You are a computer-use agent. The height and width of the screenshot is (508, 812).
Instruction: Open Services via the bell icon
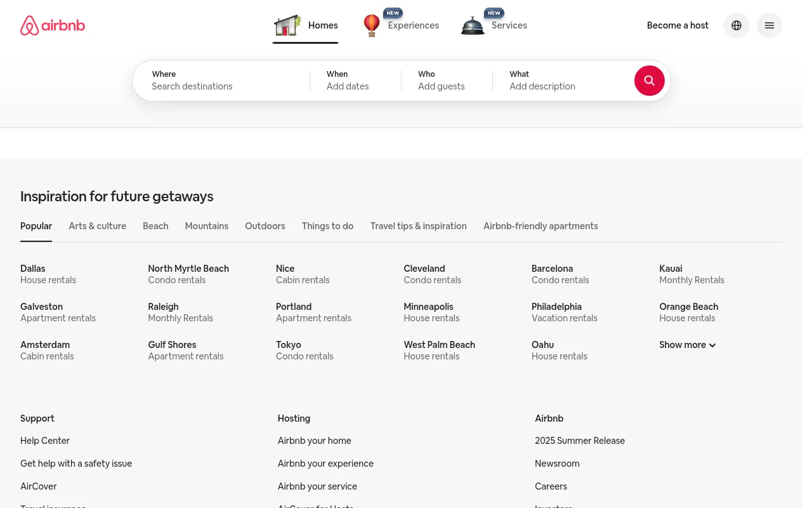473,25
